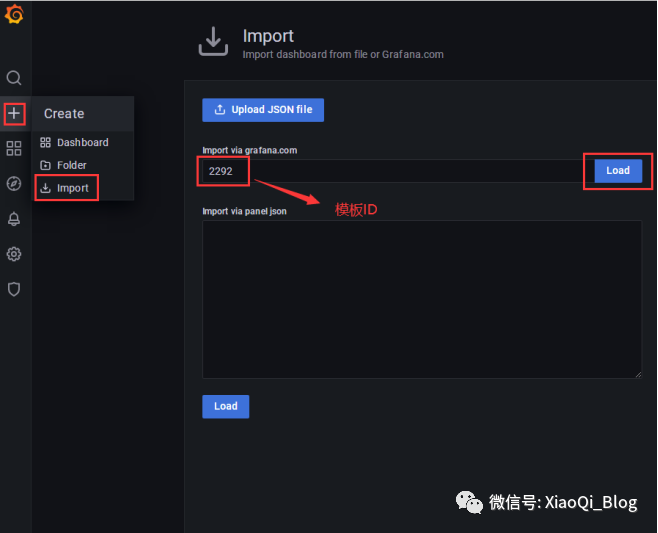Click the "Import via panel json" label

pos(245,211)
